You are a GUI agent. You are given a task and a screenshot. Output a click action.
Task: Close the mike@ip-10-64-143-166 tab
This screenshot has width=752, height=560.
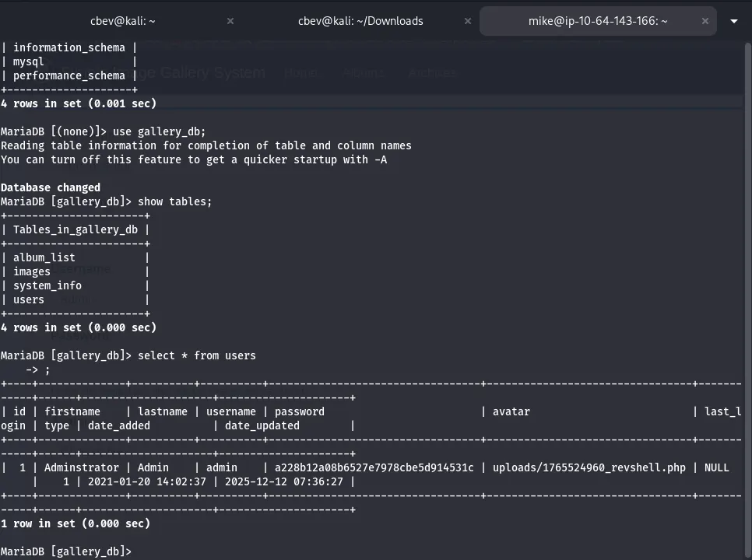click(x=705, y=21)
